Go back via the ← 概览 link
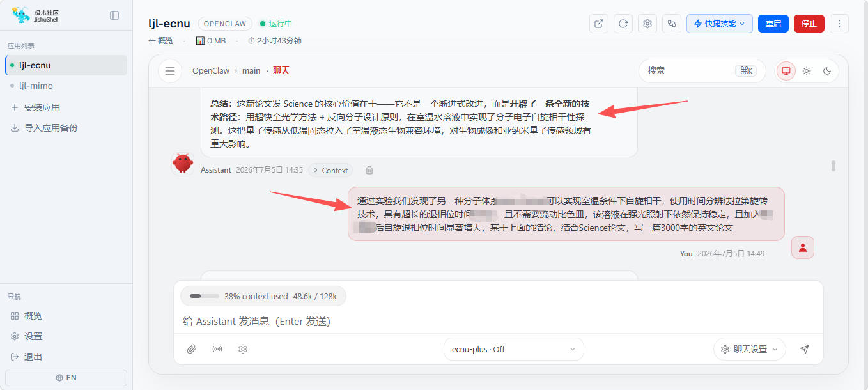The width and height of the screenshot is (868, 390). pos(161,41)
